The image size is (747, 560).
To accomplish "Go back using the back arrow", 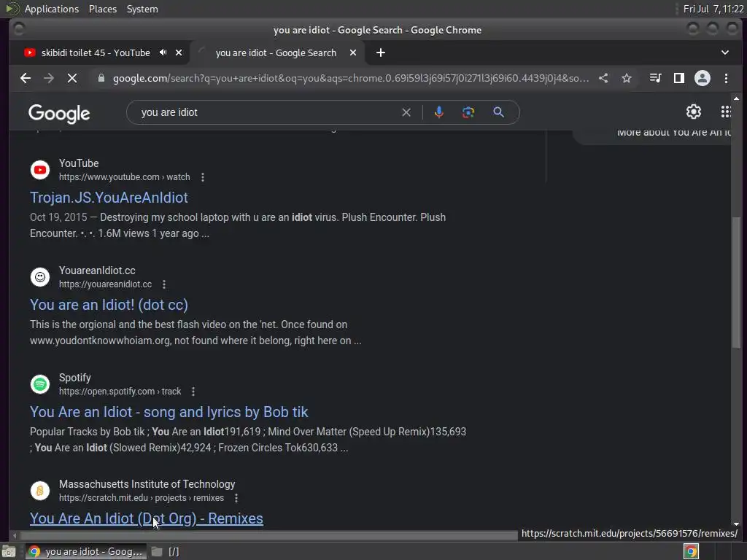I will [26, 78].
